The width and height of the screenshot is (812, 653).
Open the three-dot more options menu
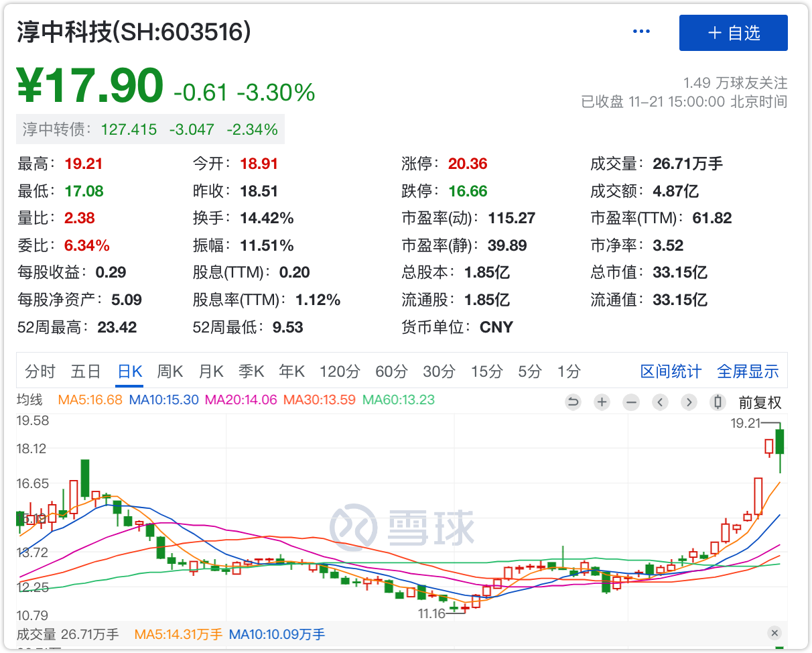click(x=641, y=32)
